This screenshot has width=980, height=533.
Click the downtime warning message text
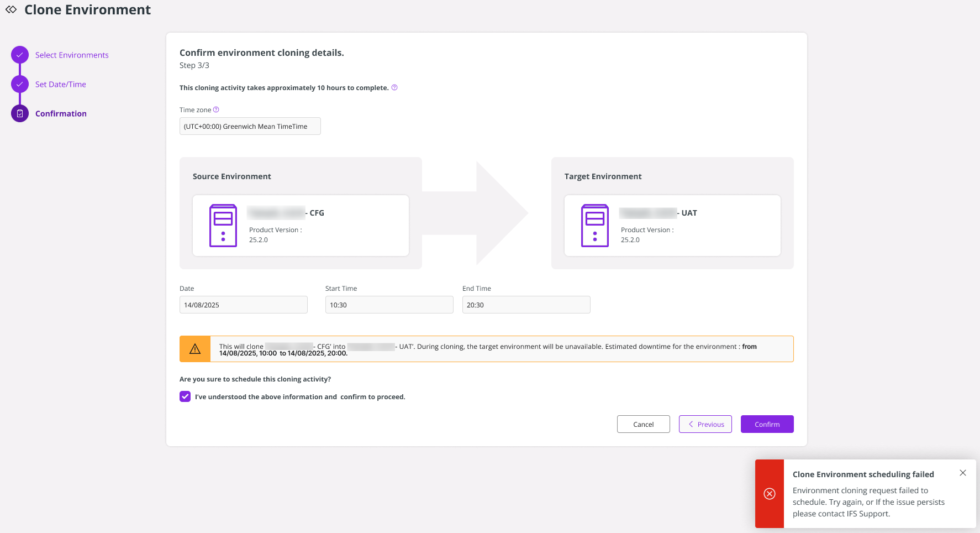point(488,349)
